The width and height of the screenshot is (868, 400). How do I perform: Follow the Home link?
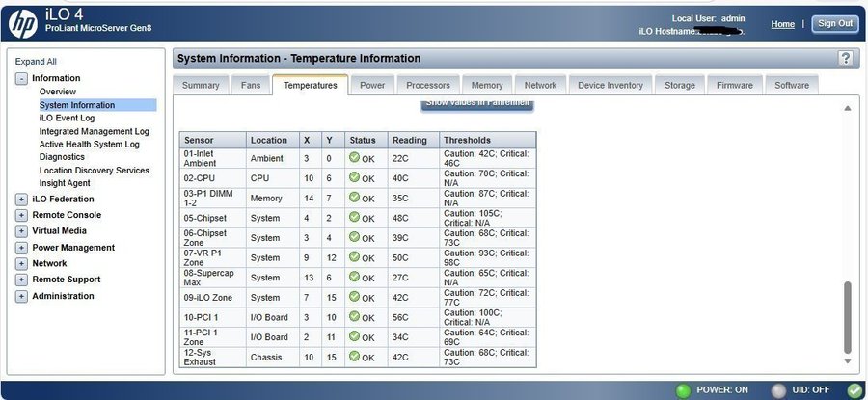point(782,24)
